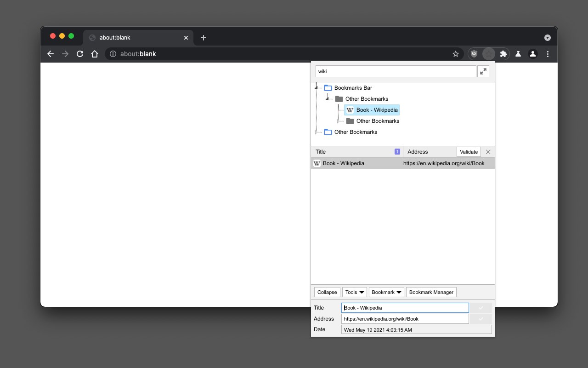
Task: Open the Bookmark Manager
Action: [x=431, y=292]
